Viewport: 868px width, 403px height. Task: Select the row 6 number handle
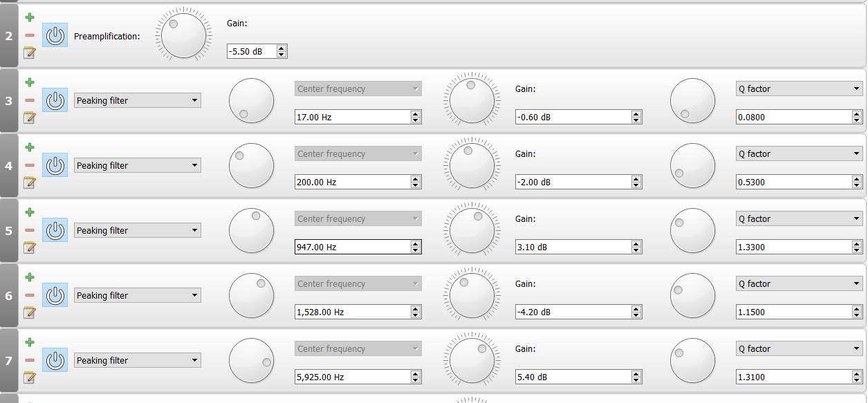tap(9, 295)
